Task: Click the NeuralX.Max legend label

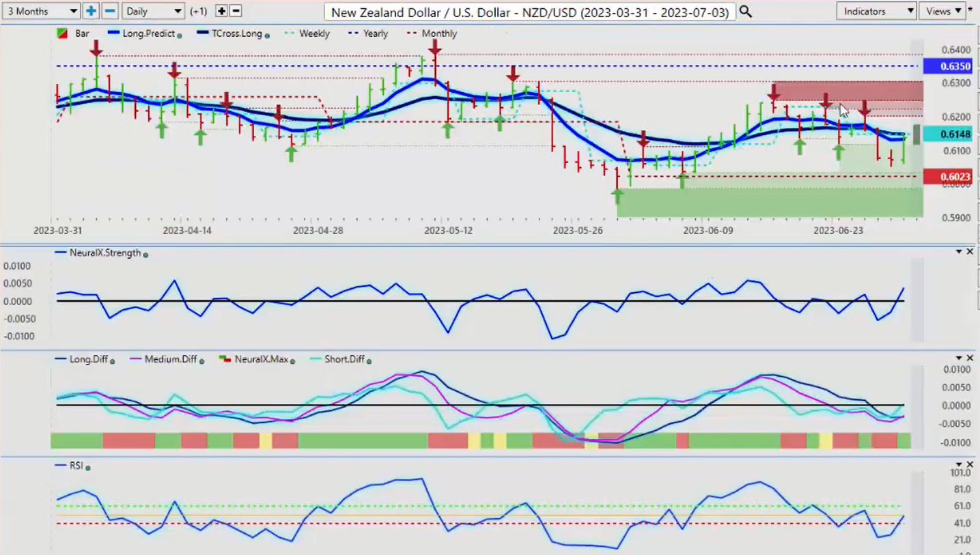Action: 262,359
